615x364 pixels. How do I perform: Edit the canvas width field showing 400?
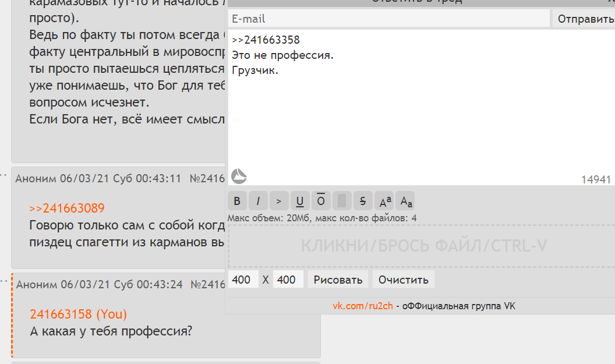click(243, 280)
